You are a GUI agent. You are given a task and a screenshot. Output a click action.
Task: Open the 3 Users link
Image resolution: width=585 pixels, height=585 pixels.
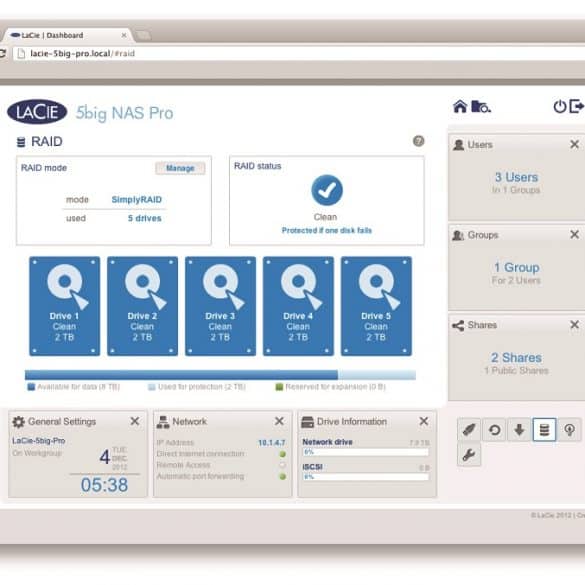(516, 177)
